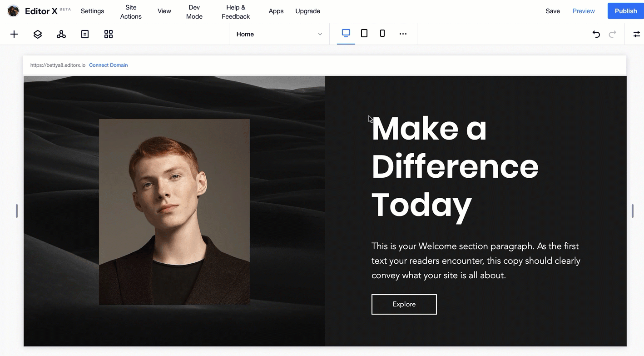Click the Redo arrow
644x356 pixels.
613,34
